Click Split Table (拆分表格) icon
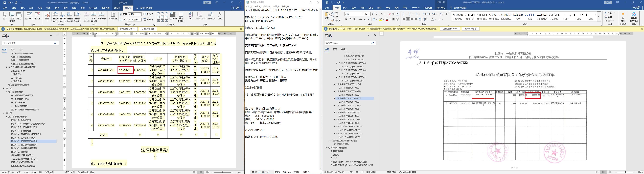The image size is (644, 174). click(x=102, y=16)
